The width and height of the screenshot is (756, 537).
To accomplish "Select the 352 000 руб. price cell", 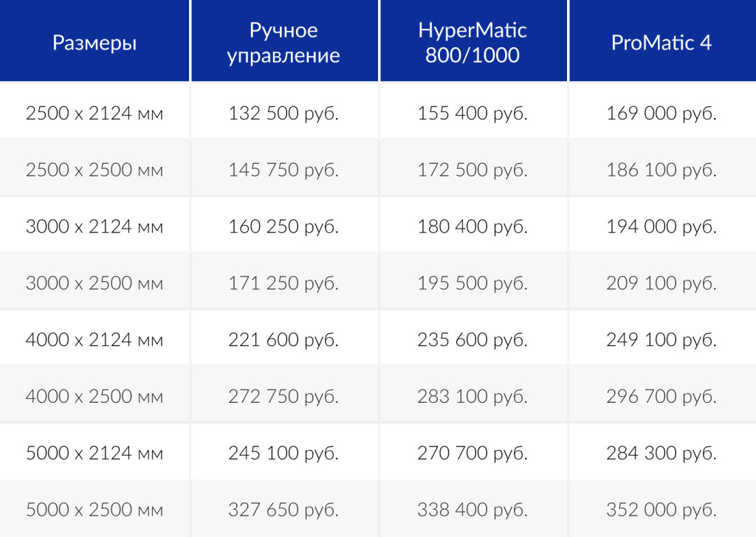I will 661,509.
